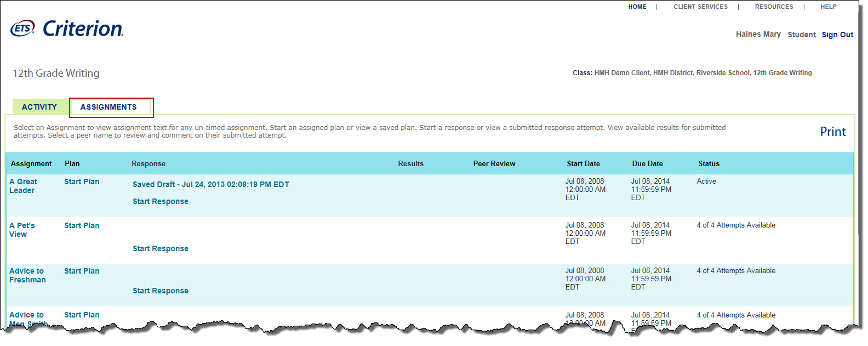The image size is (868, 346).
Task: Click the Class: HMH Demo Client description line
Action: [692, 73]
